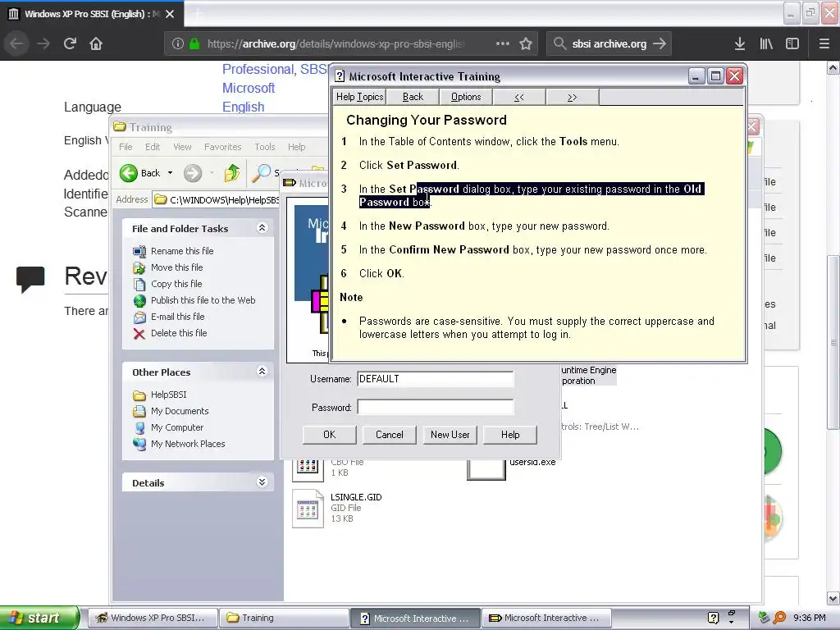Image resolution: width=840 pixels, height=630 pixels.
Task: Click Options button in help window
Action: point(466,97)
